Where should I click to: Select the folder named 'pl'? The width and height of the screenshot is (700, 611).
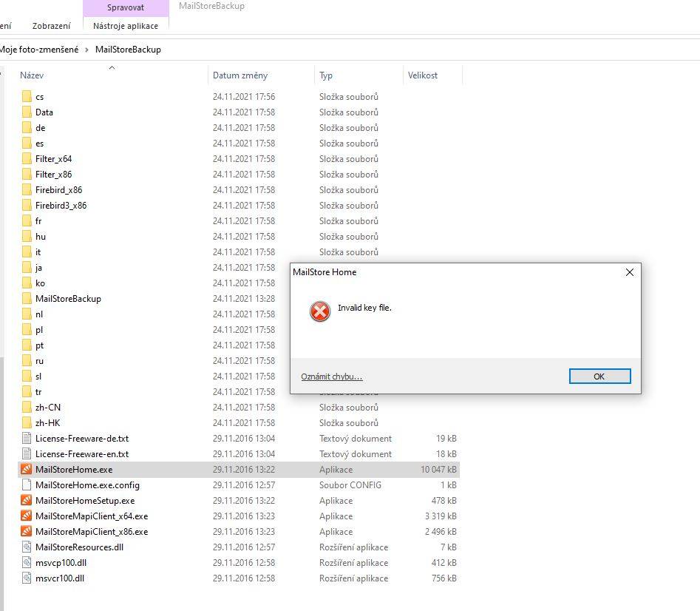[39, 330]
